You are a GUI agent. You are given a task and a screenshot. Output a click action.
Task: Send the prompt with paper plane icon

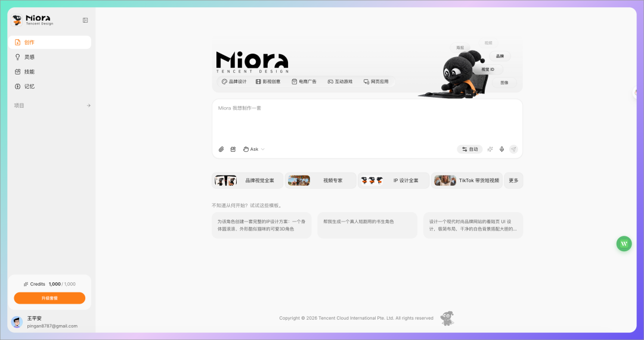coord(513,149)
